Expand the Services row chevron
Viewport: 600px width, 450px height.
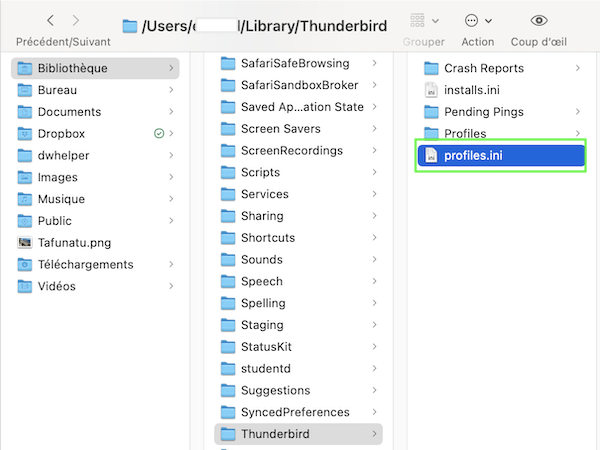coord(374,194)
